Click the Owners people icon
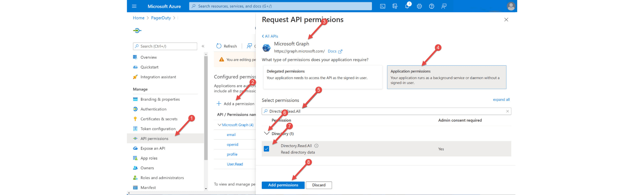 tap(135, 168)
